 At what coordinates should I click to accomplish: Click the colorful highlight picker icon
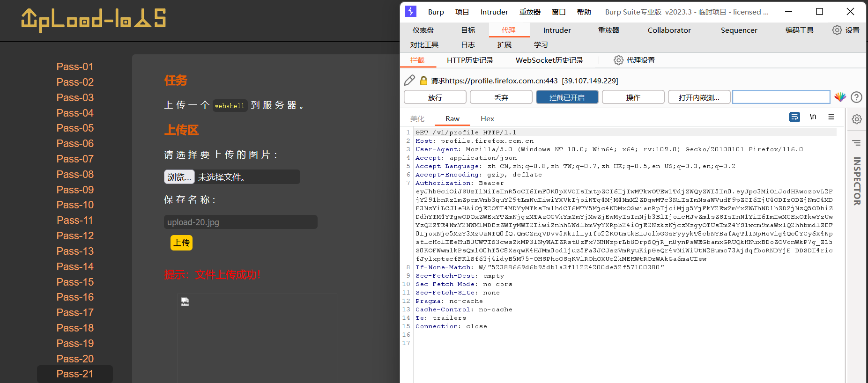point(840,97)
